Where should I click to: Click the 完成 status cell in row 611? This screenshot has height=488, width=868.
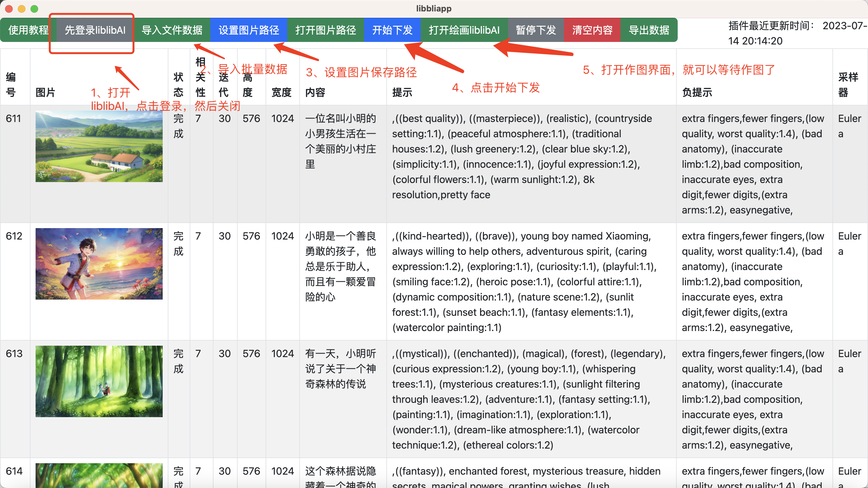178,126
